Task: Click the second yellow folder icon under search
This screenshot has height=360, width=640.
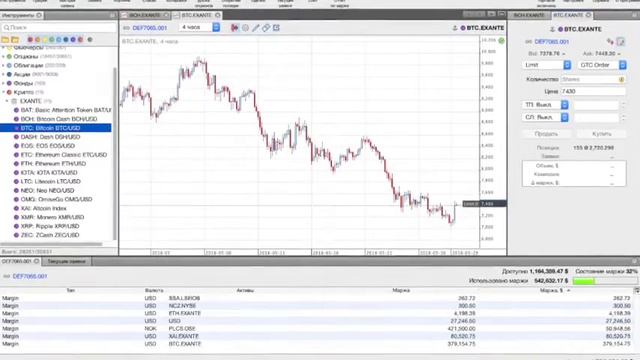Action: click(x=15, y=40)
